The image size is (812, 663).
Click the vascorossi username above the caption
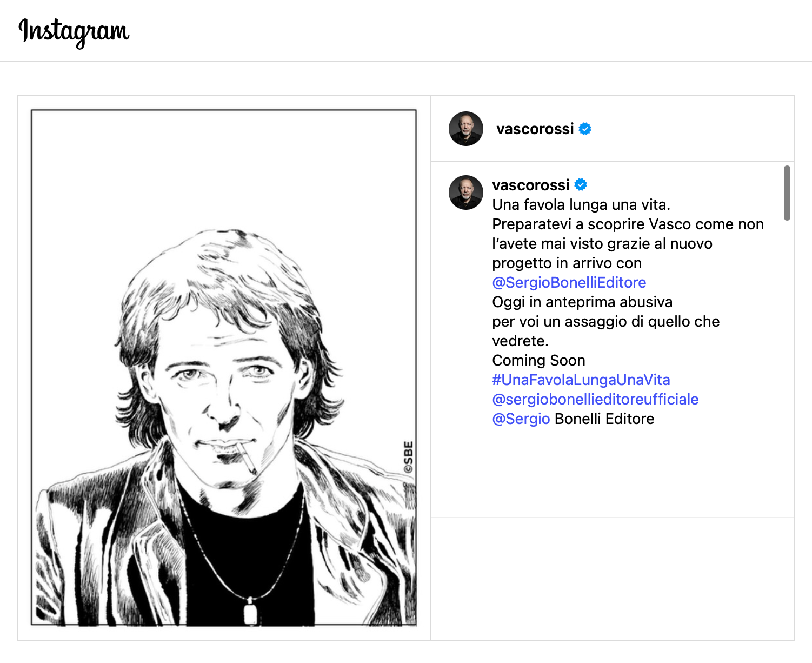pyautogui.click(x=530, y=185)
